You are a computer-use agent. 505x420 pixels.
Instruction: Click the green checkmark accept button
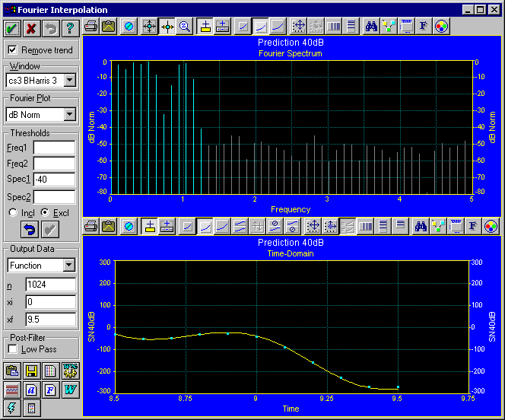[11, 27]
